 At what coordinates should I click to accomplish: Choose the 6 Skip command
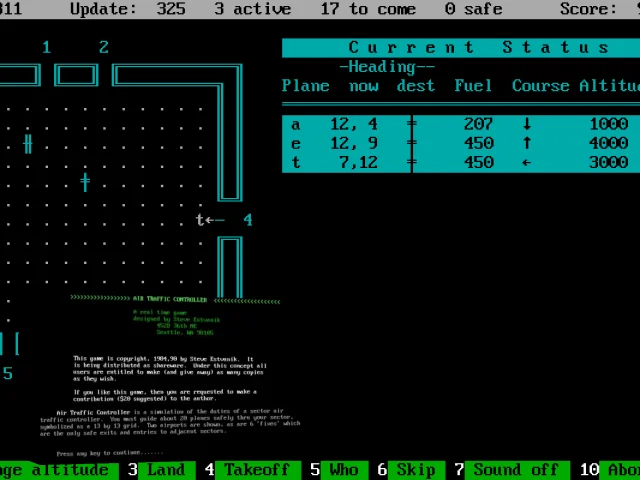411,470
